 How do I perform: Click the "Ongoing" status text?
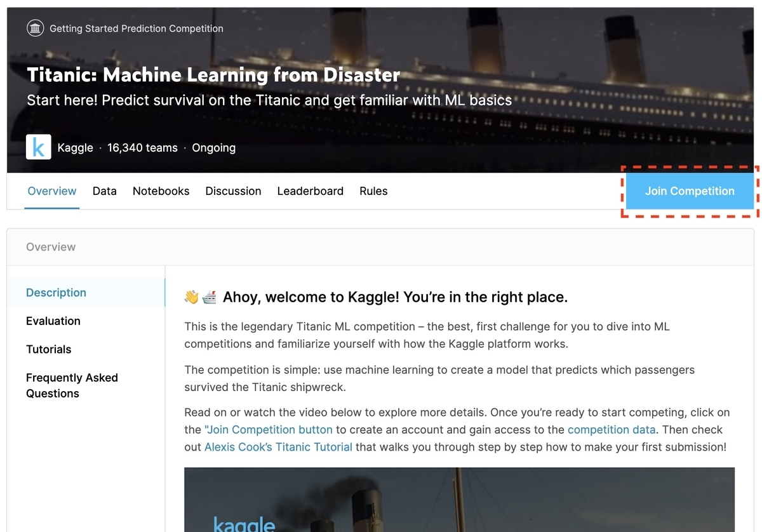214,148
